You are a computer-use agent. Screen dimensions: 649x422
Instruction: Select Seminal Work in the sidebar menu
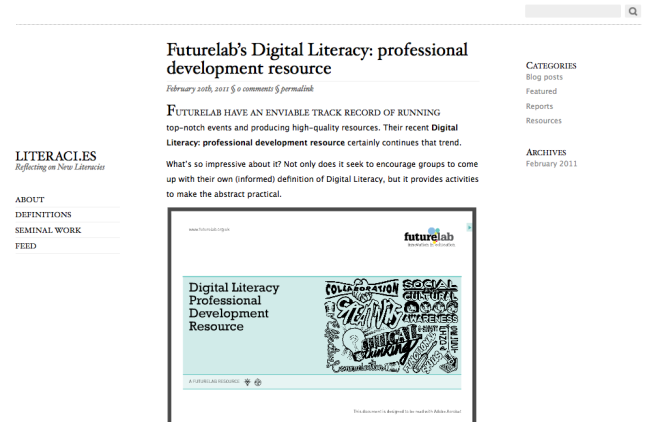click(x=48, y=230)
